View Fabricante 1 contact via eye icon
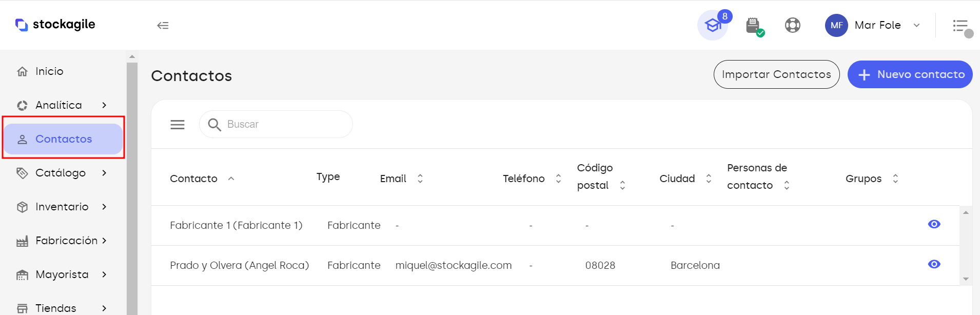This screenshot has width=980, height=315. pos(934,224)
